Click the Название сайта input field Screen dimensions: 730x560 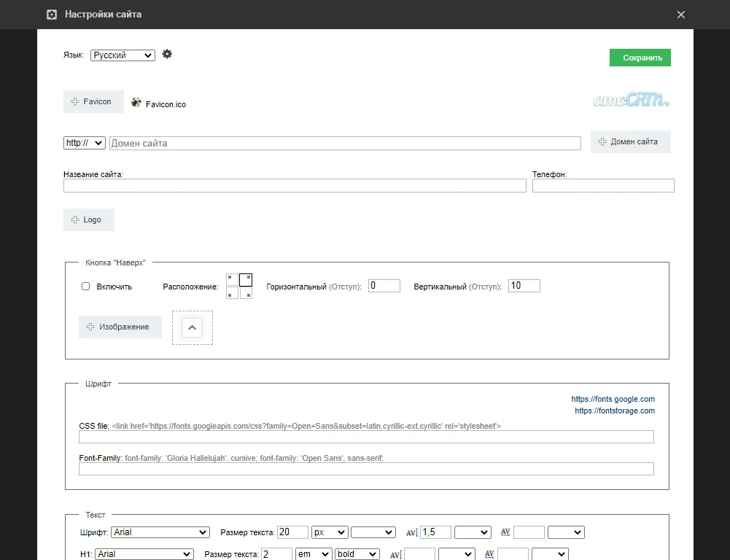[295, 186]
